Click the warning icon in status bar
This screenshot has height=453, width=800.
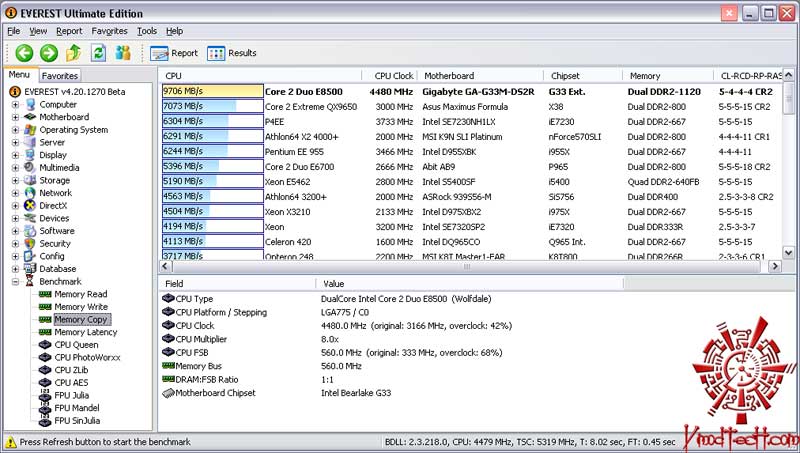[x=11, y=442]
